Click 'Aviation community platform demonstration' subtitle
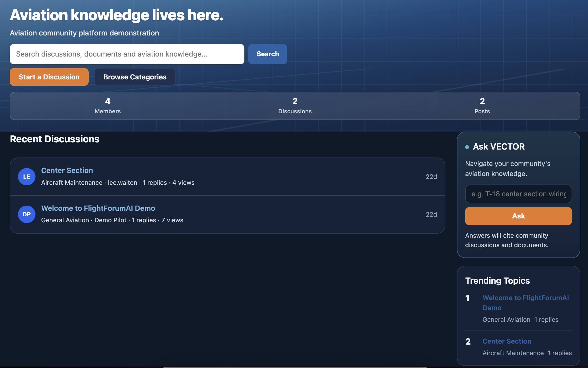Image resolution: width=588 pixels, height=368 pixels. (x=84, y=33)
